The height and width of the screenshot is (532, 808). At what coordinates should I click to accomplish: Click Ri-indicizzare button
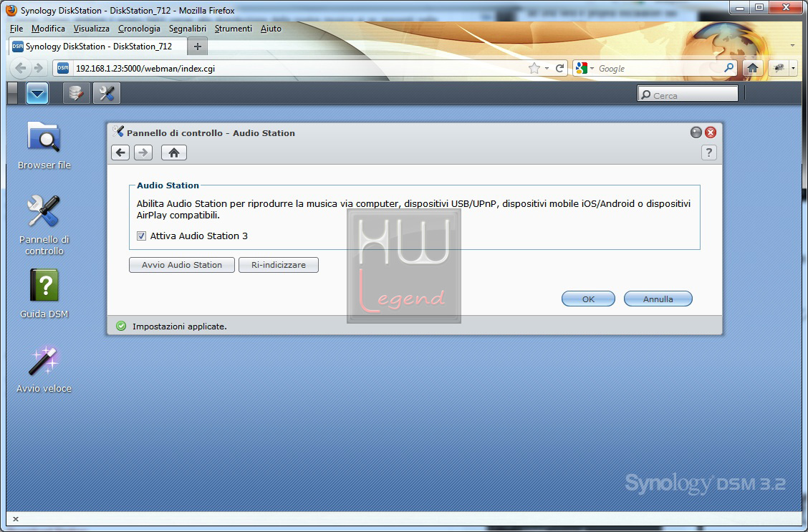[278, 265]
